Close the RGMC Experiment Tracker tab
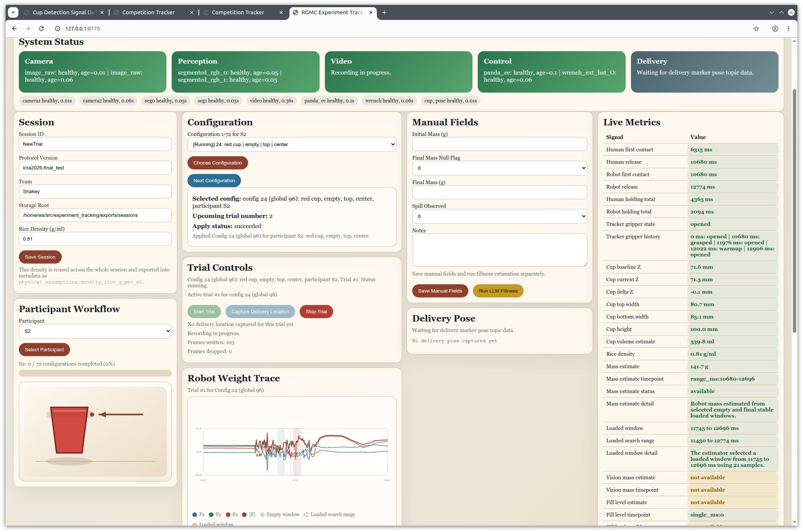 (371, 12)
